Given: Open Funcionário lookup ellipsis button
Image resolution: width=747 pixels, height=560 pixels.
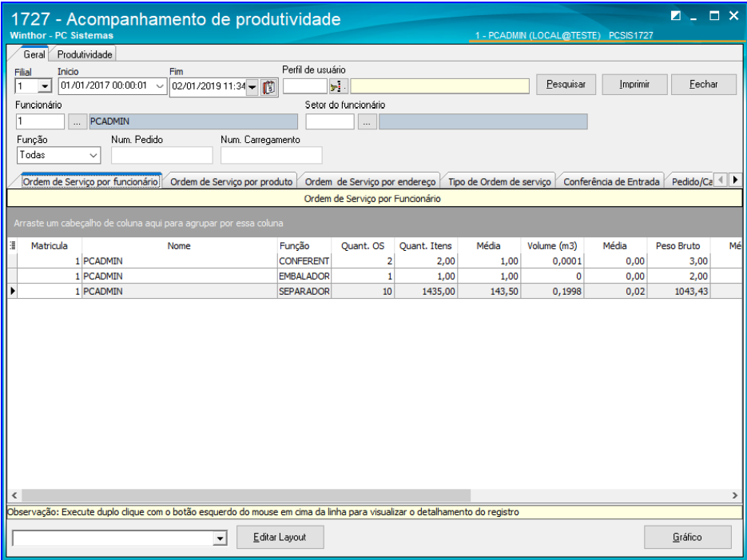Looking at the screenshot, I should (x=77, y=122).
